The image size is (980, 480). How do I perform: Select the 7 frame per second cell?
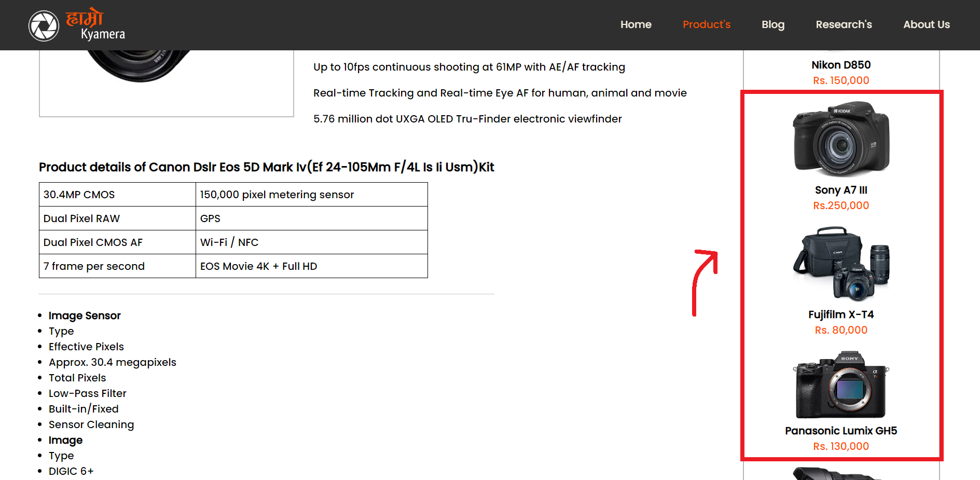pyautogui.click(x=117, y=266)
